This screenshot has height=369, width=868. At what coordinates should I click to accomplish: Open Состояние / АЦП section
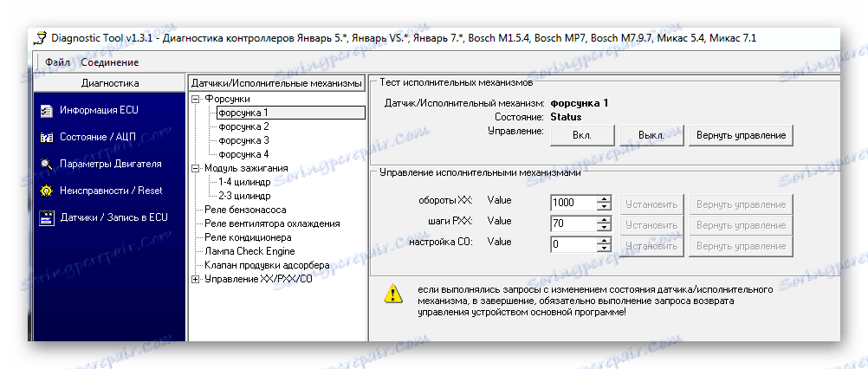[97, 137]
